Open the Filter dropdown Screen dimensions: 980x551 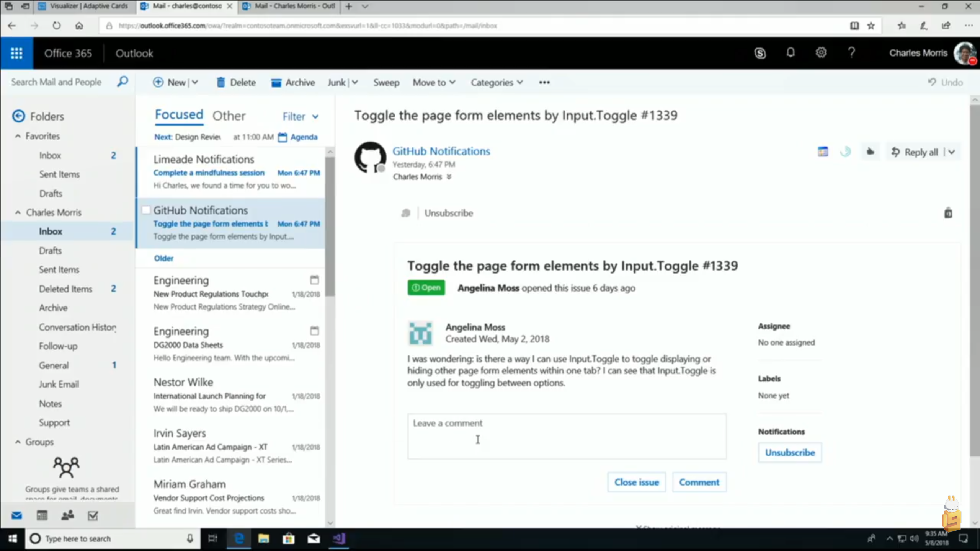coord(301,116)
